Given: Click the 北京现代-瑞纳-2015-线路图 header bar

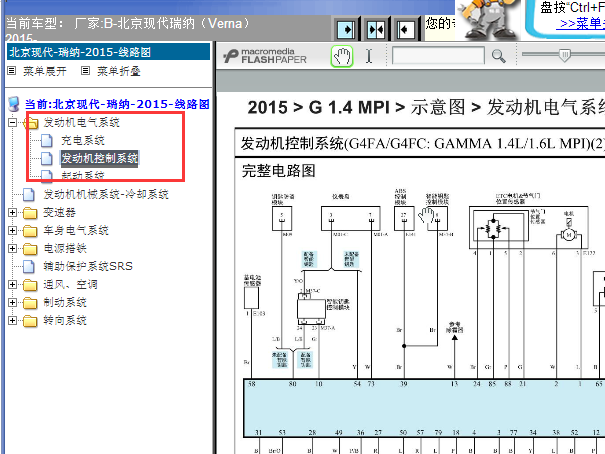Looking at the screenshot, I should [x=108, y=52].
